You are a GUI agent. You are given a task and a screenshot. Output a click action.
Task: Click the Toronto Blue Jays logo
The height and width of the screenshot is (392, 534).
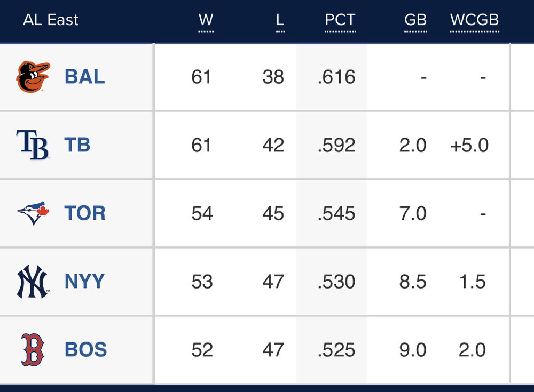point(33,213)
